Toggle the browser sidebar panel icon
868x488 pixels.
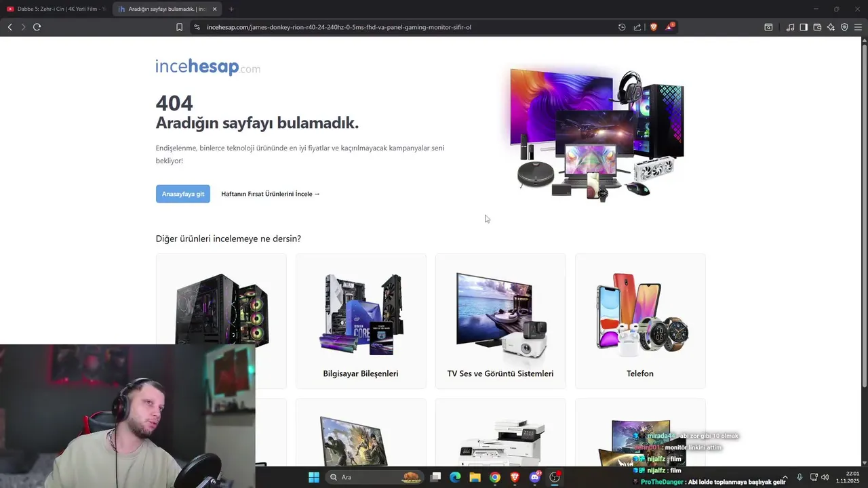(x=804, y=27)
